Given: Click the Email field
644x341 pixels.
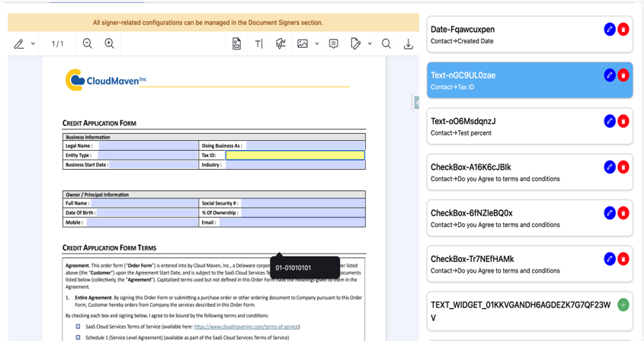Looking at the screenshot, I should (x=292, y=222).
